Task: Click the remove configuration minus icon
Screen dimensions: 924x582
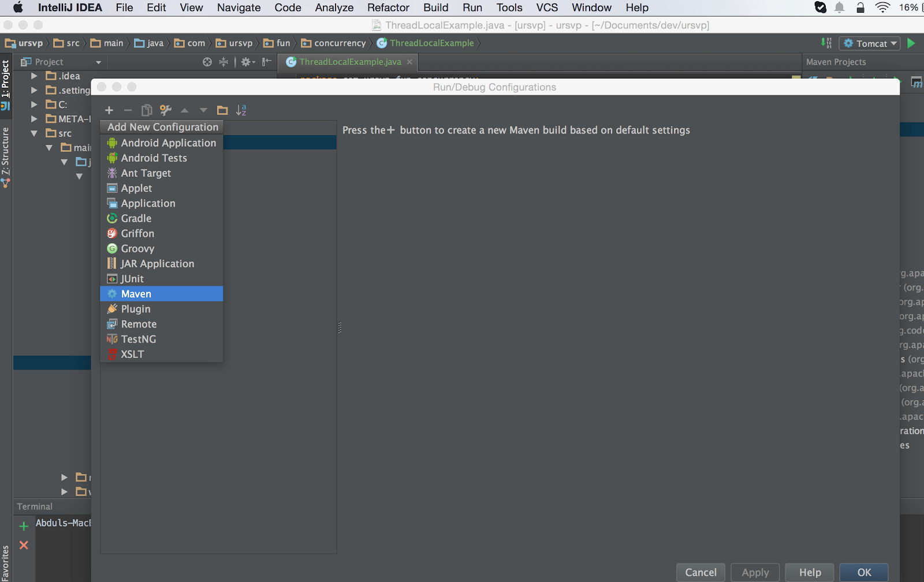Action: pyautogui.click(x=128, y=110)
